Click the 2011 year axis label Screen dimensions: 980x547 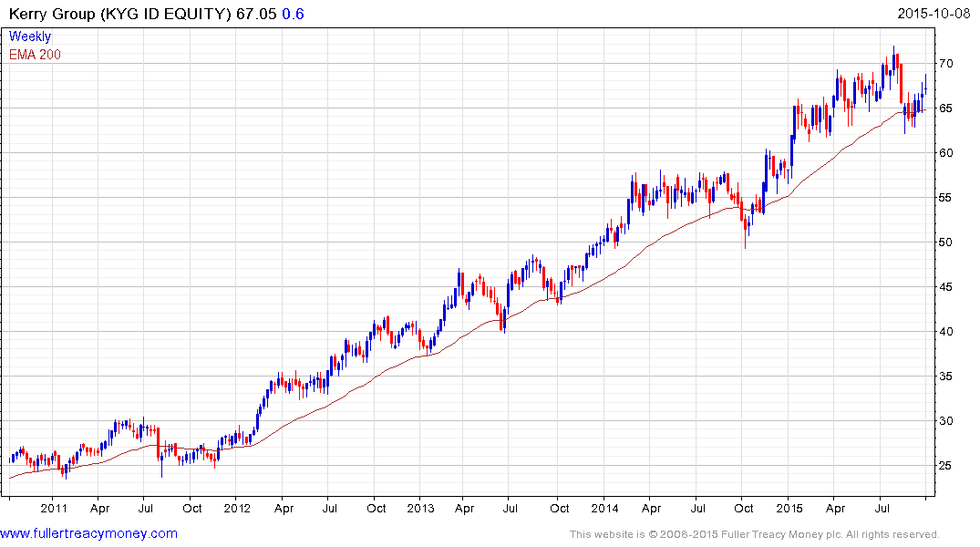pos(54,508)
